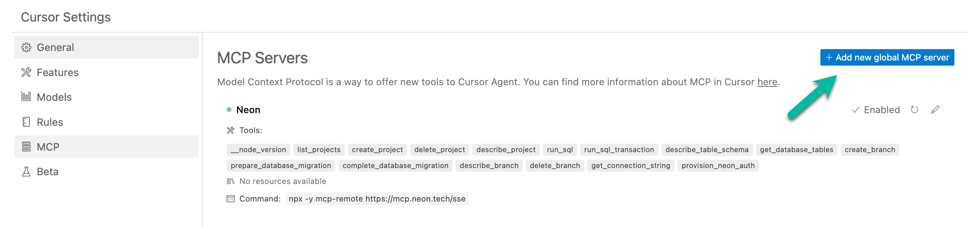Add new global MCP server

click(887, 57)
